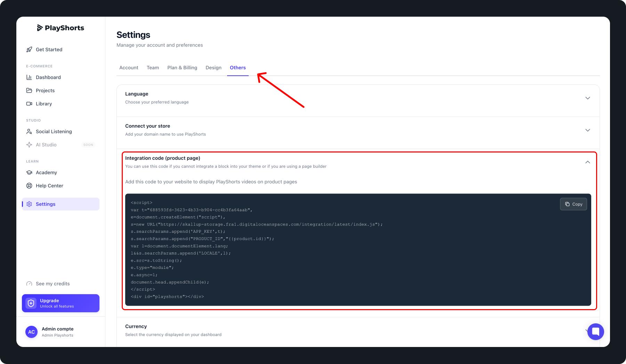Open Academy from the sidebar
The width and height of the screenshot is (626, 364).
61,172
